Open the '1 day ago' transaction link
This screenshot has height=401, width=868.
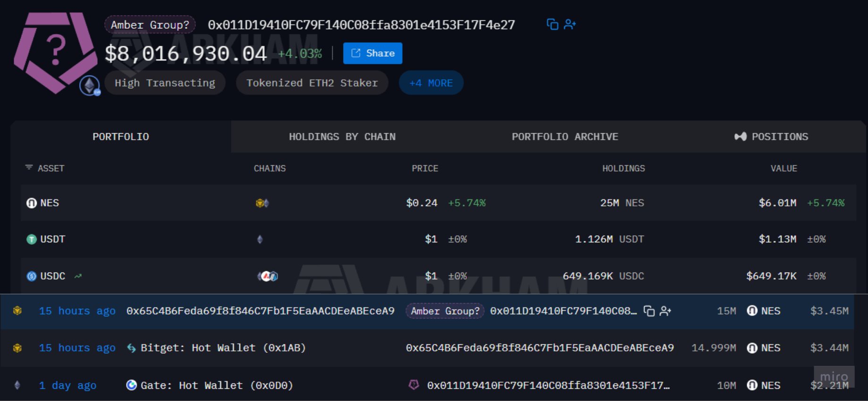click(x=67, y=385)
